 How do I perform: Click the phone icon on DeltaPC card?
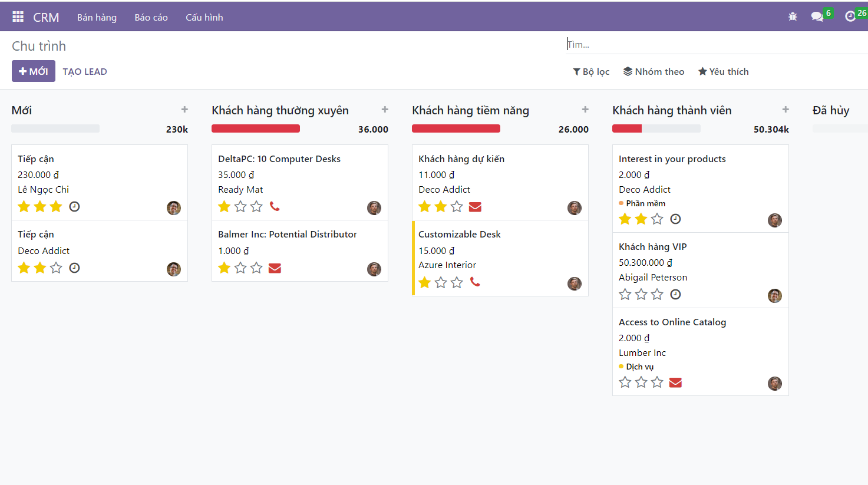click(275, 206)
